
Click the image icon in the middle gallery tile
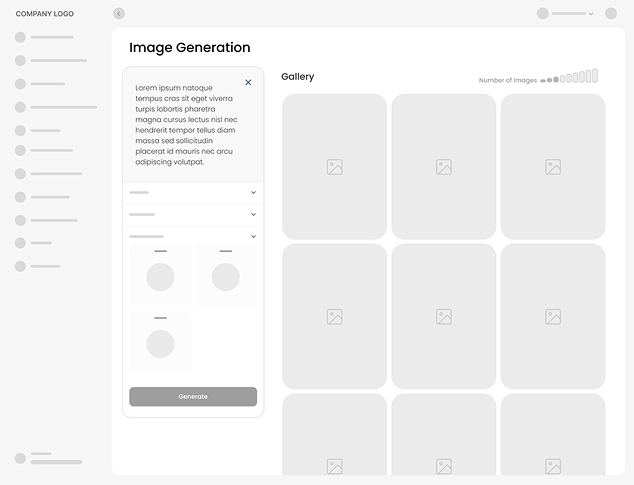coord(443,317)
